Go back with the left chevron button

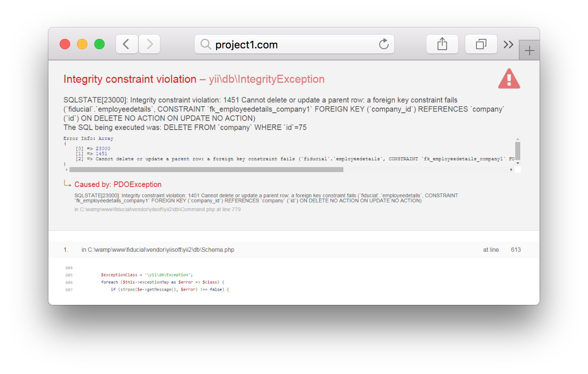tap(127, 44)
